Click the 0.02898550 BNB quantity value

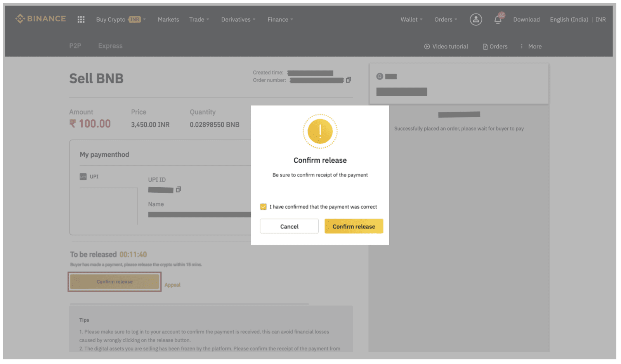(x=215, y=125)
